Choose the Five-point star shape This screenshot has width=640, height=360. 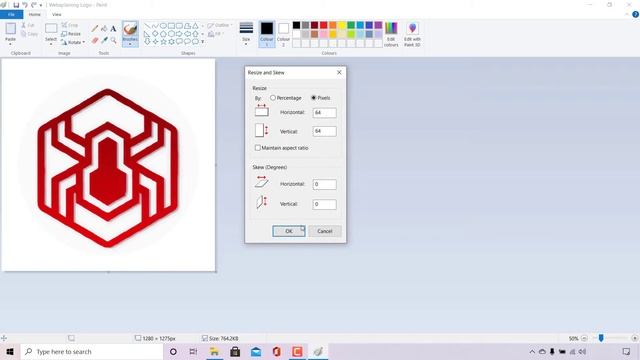point(163,41)
